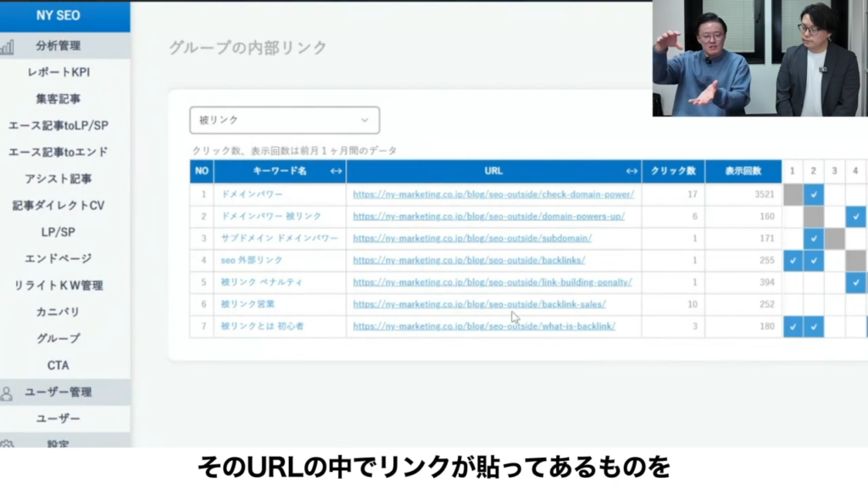This screenshot has height=488, width=868.
Task: Click the gray column 3 cell in サブドメイン row
Action: pyautogui.click(x=834, y=238)
